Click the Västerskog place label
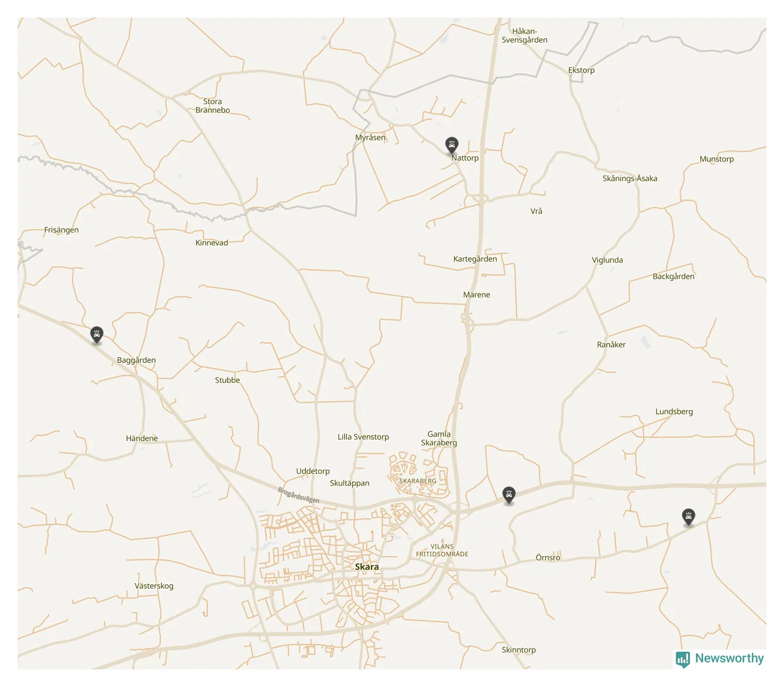The height and width of the screenshot is (687, 784). pyautogui.click(x=154, y=586)
